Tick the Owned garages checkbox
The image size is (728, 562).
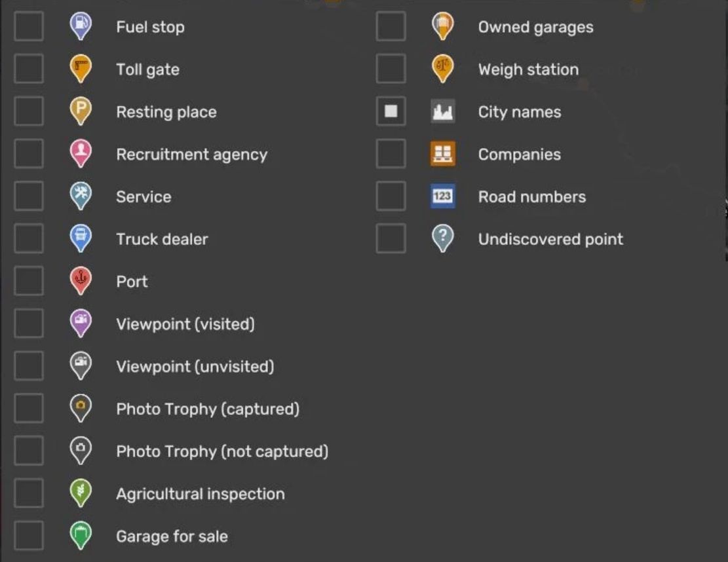tap(391, 27)
